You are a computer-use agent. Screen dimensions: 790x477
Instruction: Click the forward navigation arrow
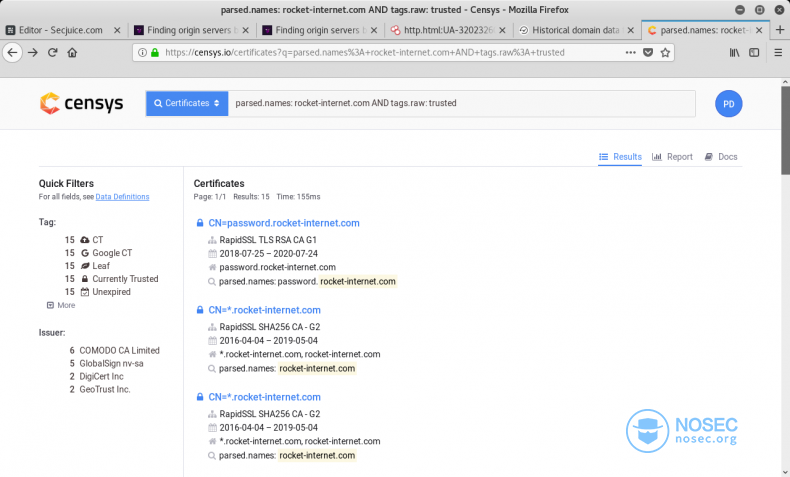[33, 52]
